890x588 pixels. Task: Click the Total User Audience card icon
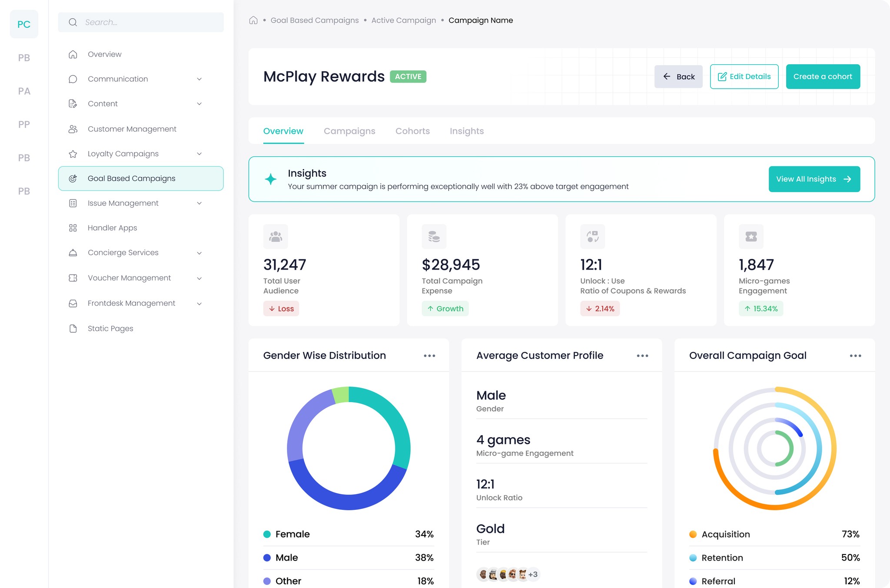pyautogui.click(x=276, y=237)
